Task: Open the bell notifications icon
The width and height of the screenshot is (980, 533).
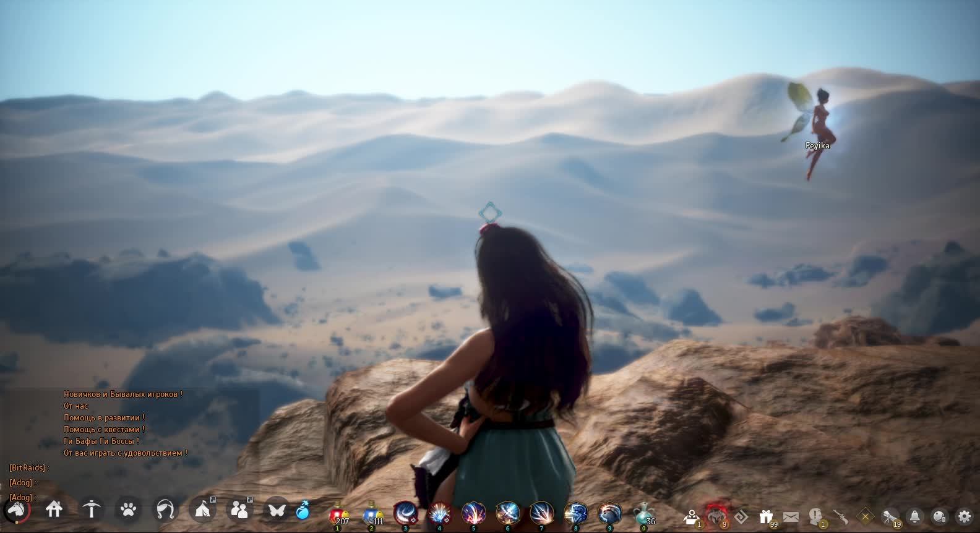Action: (x=915, y=517)
